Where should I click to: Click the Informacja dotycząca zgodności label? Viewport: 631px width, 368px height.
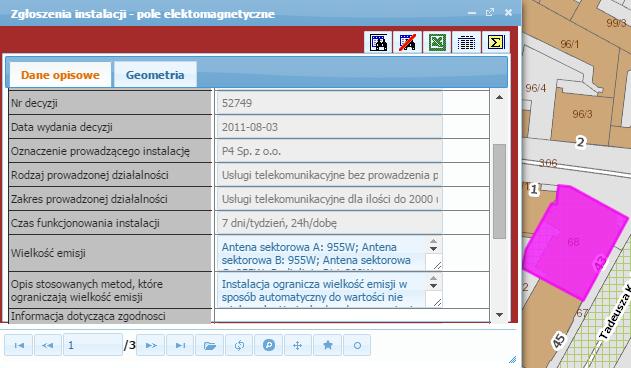coord(88,316)
